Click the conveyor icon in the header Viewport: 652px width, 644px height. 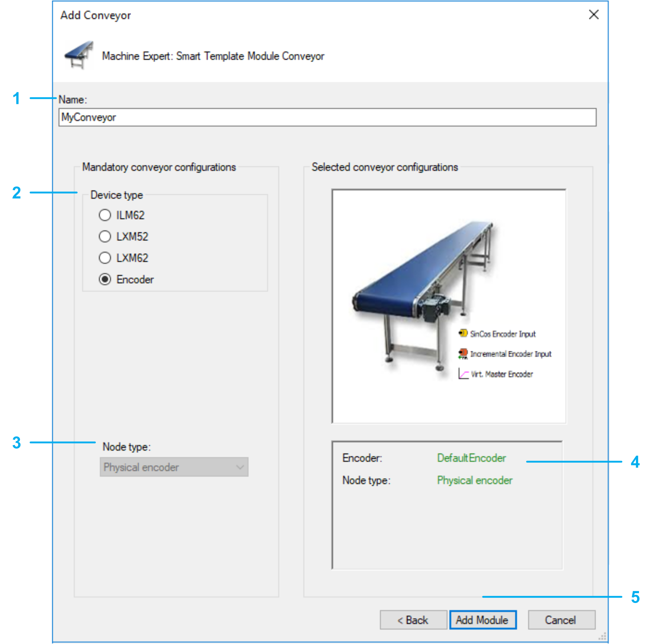(79, 55)
